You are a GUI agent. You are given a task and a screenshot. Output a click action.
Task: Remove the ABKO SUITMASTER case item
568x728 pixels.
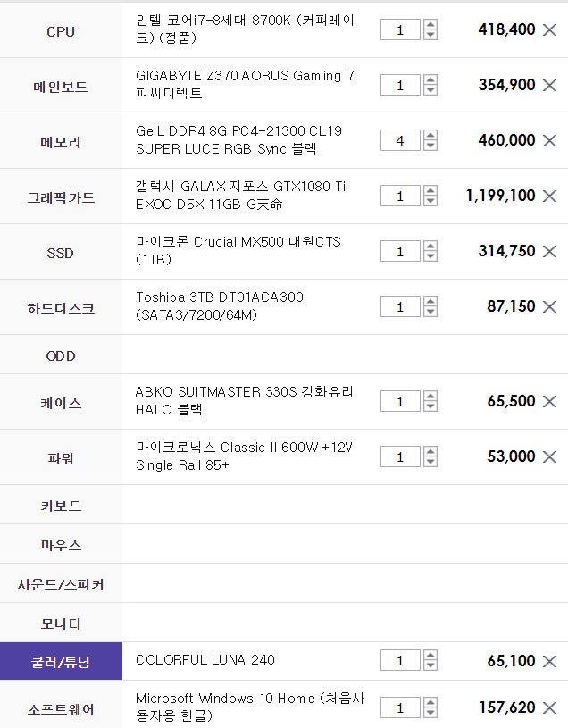click(549, 402)
